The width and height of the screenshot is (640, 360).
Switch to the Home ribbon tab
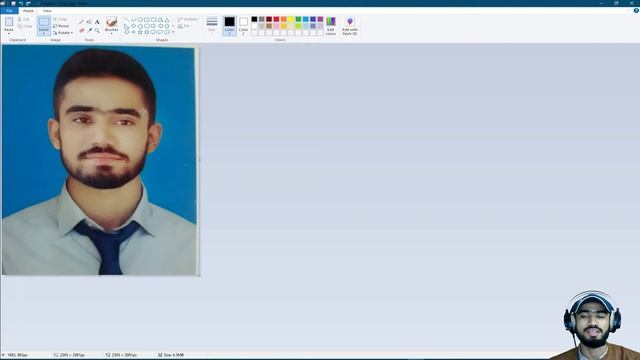point(28,11)
